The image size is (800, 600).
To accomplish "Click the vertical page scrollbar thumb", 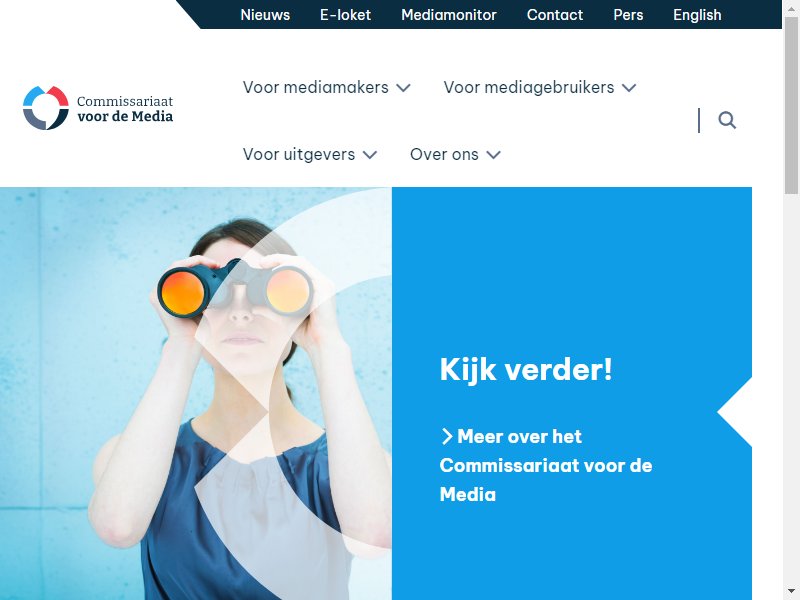I will click(791, 106).
